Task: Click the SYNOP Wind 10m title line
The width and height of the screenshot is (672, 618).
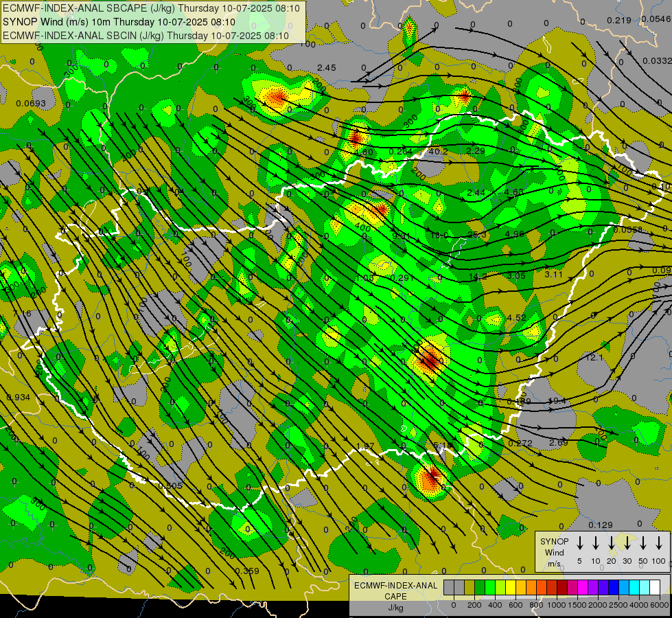Action: click(x=119, y=22)
